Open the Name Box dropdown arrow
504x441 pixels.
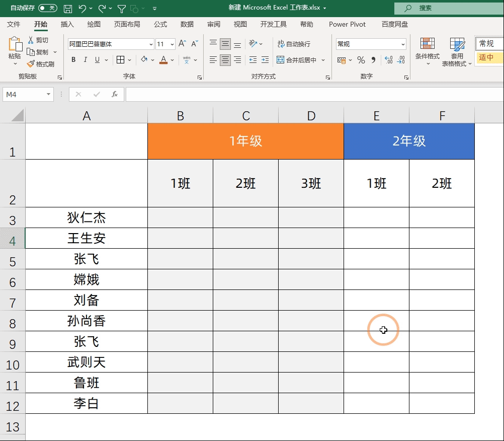click(49, 94)
